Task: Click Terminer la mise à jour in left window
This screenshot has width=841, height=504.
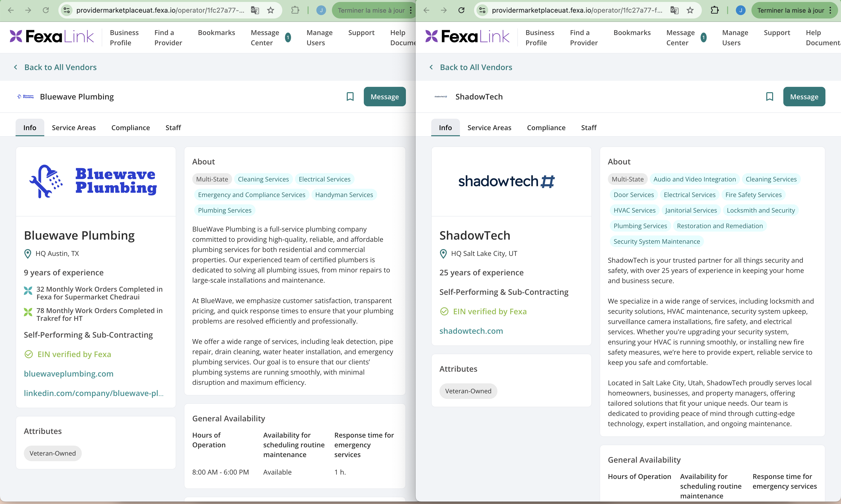Action: [371, 10]
